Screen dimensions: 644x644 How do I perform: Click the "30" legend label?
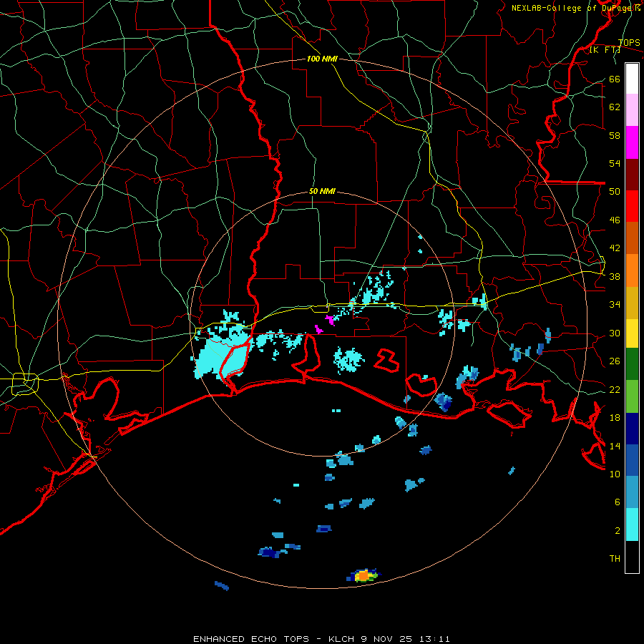pyautogui.click(x=615, y=333)
